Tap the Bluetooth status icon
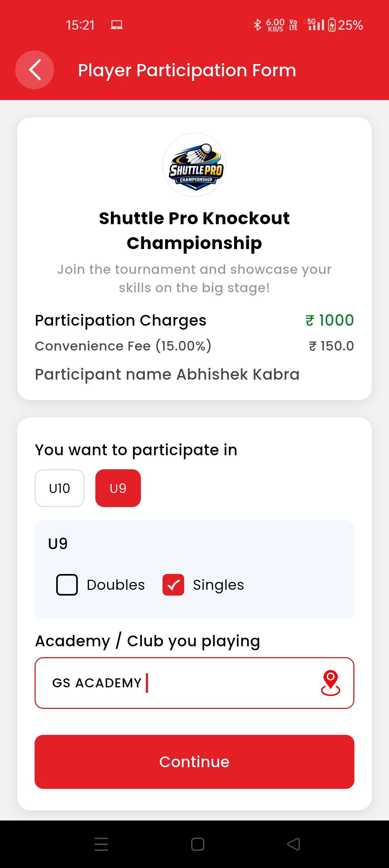 click(257, 25)
